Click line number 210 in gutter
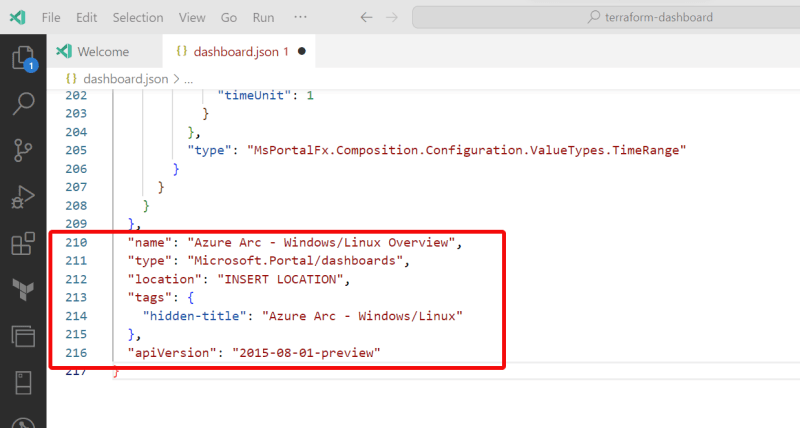800x428 pixels. (x=76, y=242)
